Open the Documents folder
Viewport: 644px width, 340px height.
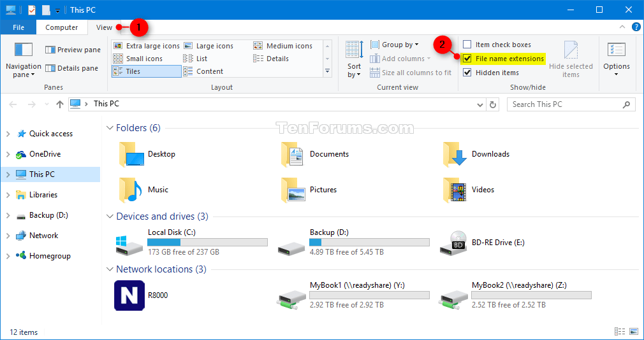coord(315,154)
